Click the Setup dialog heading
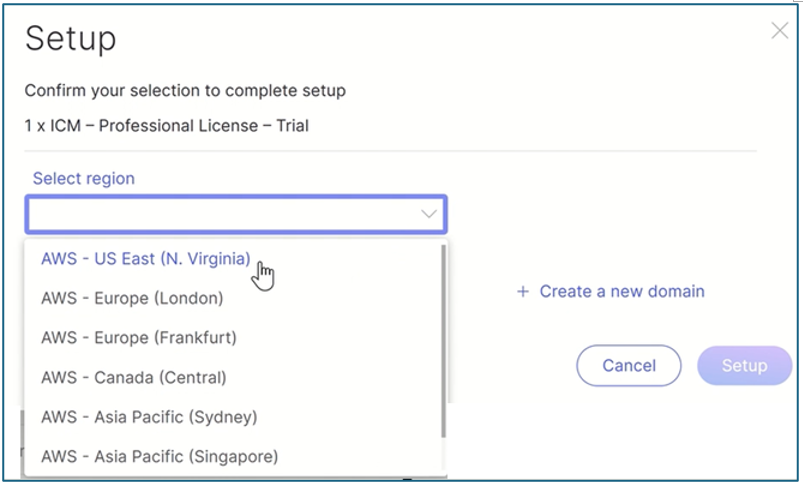This screenshot has height=487, width=803. click(x=71, y=39)
